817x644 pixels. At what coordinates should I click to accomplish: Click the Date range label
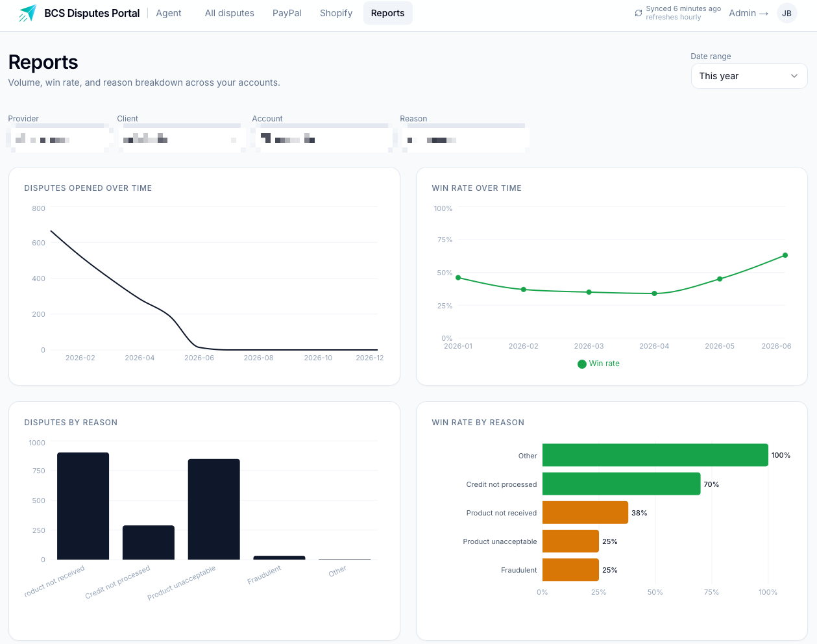[711, 56]
